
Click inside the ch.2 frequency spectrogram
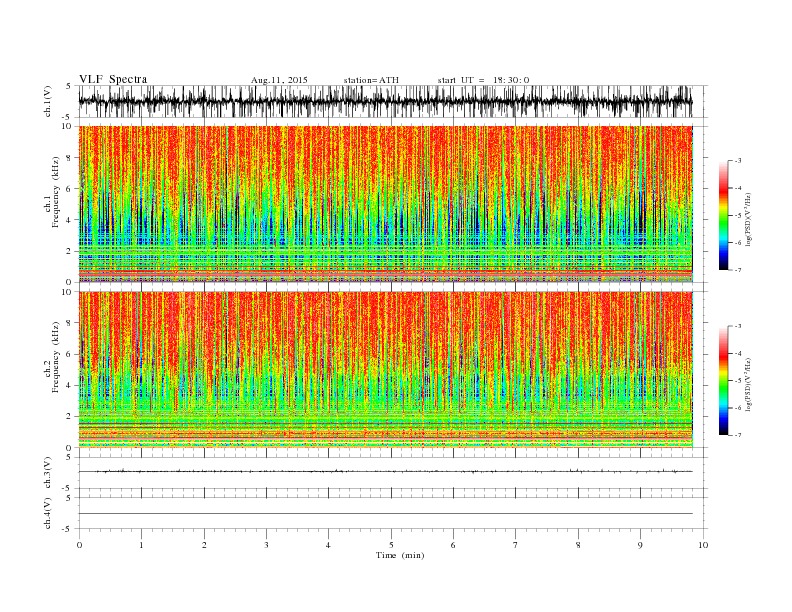(x=385, y=370)
